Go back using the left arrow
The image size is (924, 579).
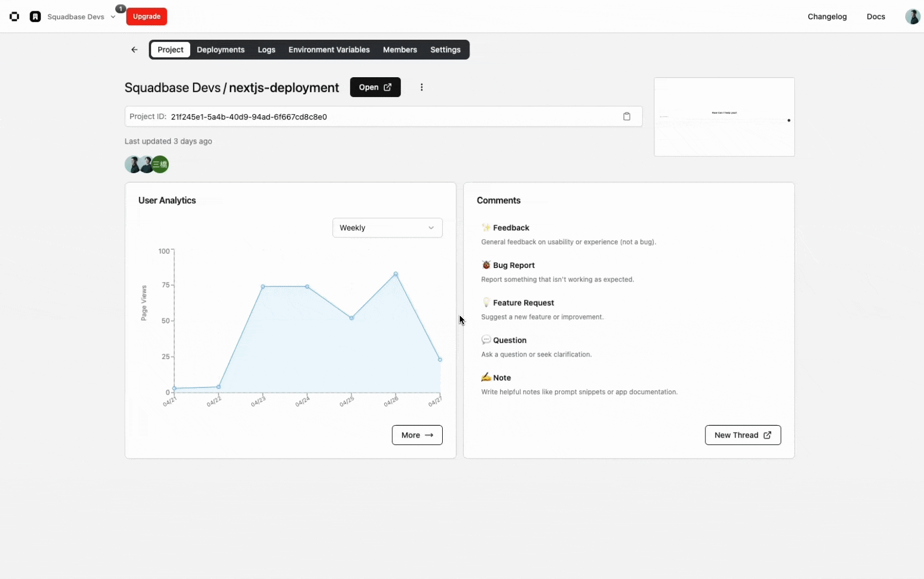135,50
